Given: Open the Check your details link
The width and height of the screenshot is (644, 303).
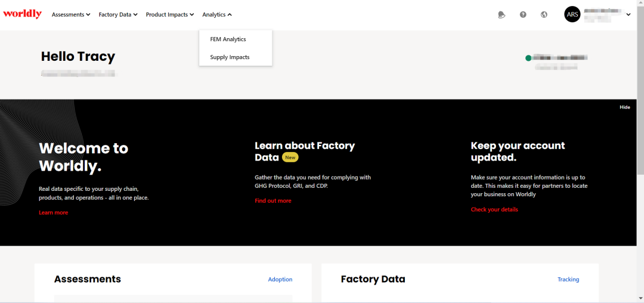Looking at the screenshot, I should coord(494,210).
